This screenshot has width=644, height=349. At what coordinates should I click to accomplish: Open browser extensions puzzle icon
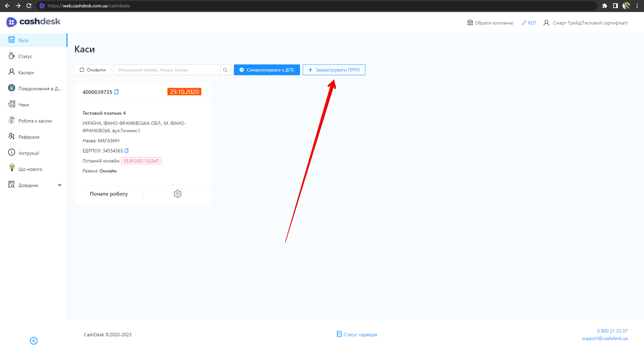pos(604,6)
